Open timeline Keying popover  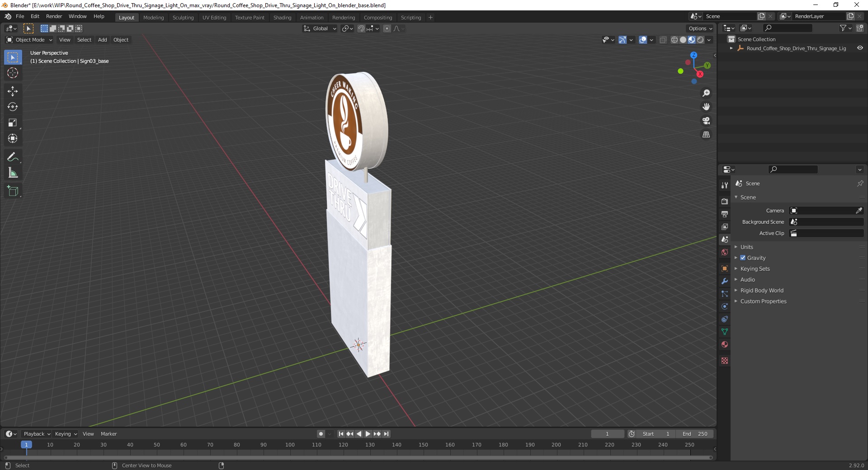[66, 434]
